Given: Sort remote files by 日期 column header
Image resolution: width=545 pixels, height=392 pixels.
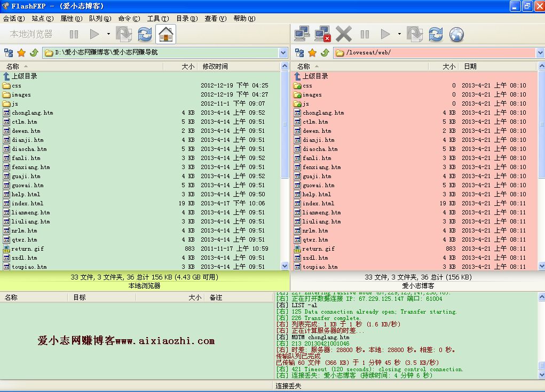Looking at the screenshot, I should tap(470, 67).
